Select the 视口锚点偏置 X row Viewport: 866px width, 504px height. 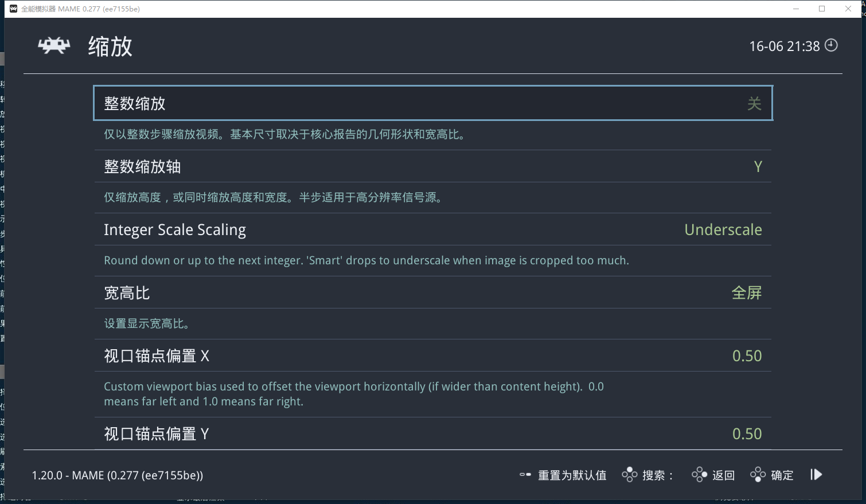pos(433,355)
